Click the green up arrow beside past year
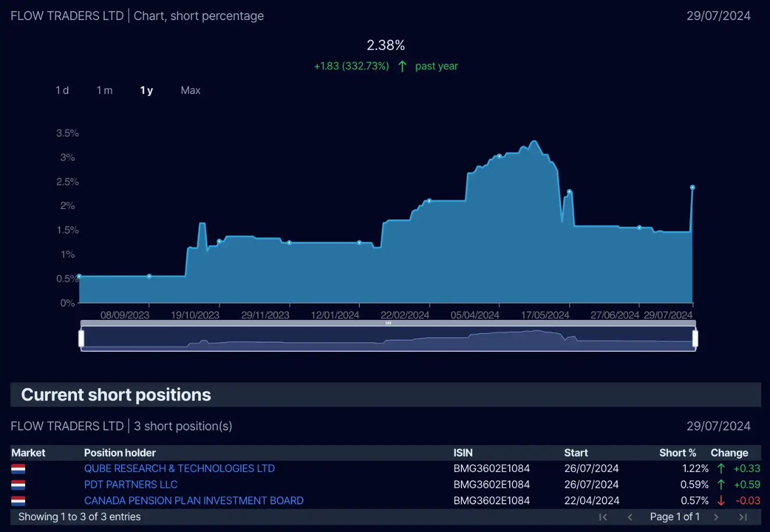This screenshot has height=532, width=770. [x=402, y=66]
